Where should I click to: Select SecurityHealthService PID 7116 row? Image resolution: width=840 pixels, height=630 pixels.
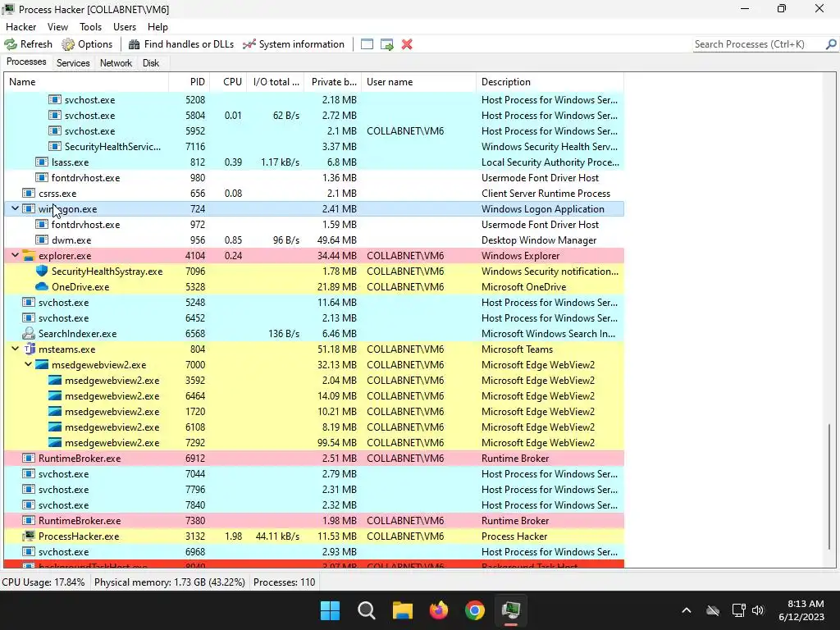pyautogui.click(x=314, y=146)
